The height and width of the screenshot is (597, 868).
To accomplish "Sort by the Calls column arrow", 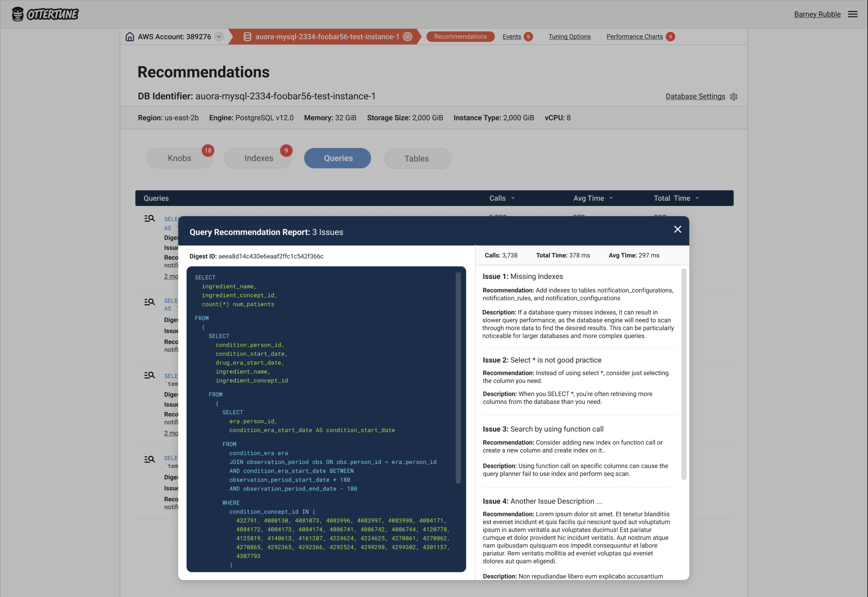I will 513,198.
